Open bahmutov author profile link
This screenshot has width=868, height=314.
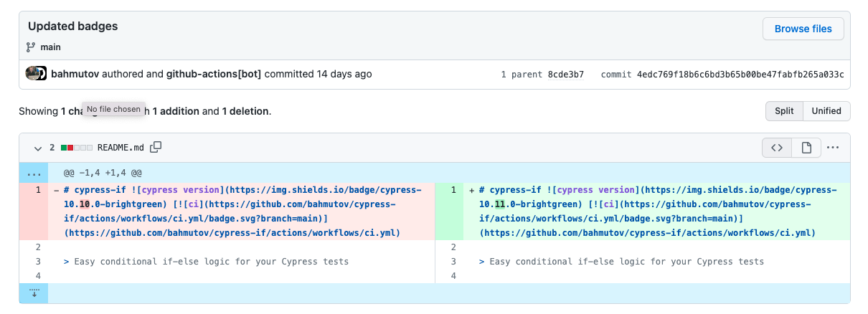[x=75, y=74]
